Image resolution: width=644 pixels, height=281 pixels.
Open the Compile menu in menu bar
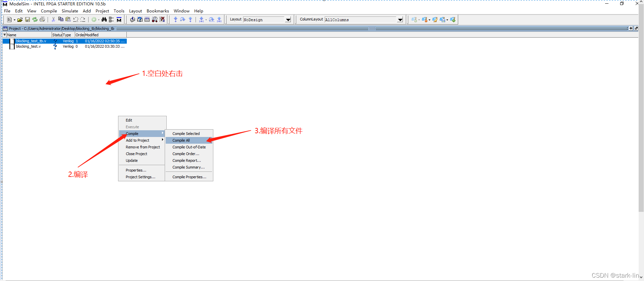click(49, 11)
